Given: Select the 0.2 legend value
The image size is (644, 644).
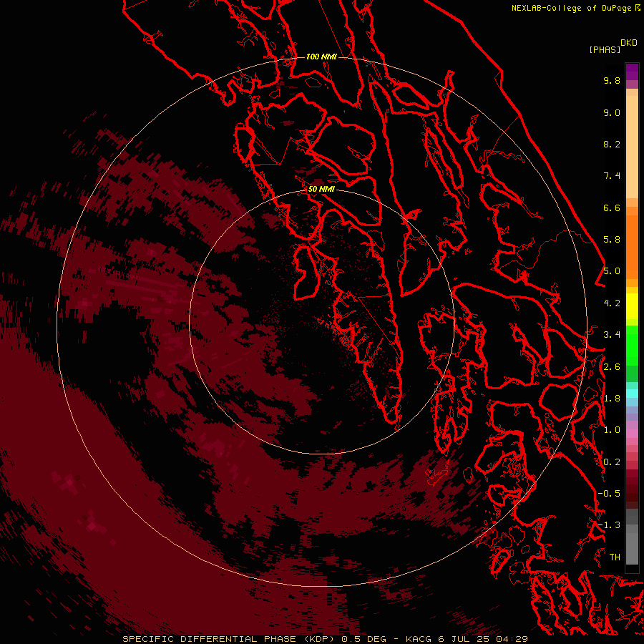Looking at the screenshot, I should 612,462.
